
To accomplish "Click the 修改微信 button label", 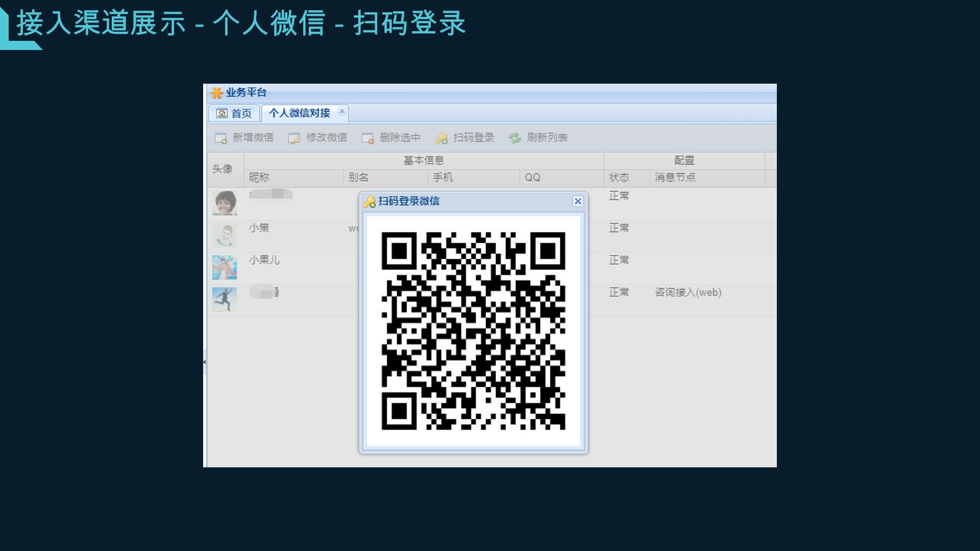I will pos(327,138).
